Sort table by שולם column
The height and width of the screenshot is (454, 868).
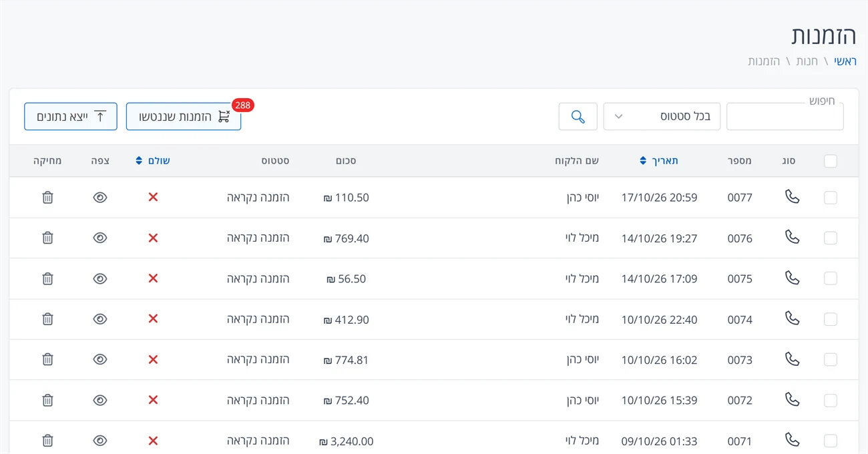point(153,161)
